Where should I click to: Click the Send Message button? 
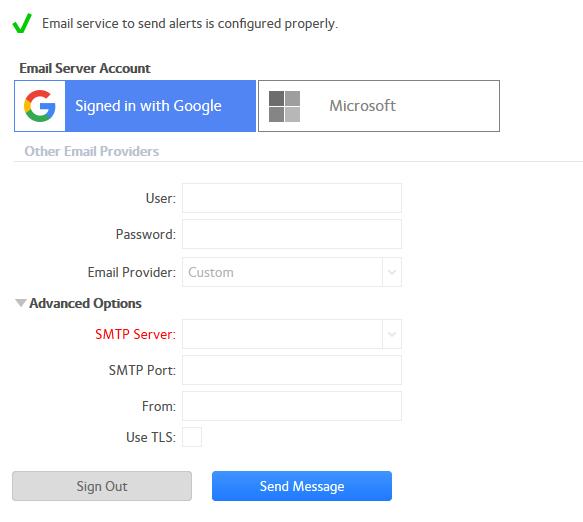(x=302, y=486)
